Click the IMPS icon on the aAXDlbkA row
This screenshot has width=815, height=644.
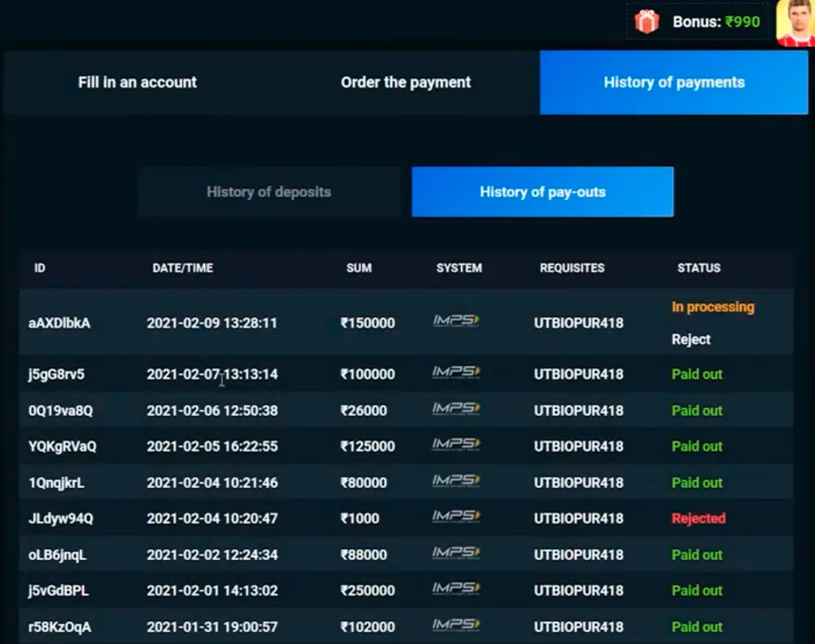[x=455, y=321]
